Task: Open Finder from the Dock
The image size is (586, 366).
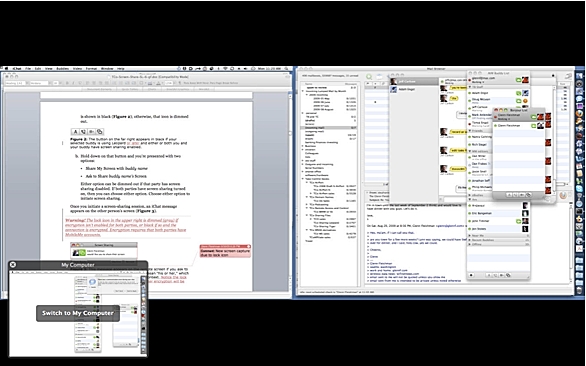Action: click(x=580, y=76)
